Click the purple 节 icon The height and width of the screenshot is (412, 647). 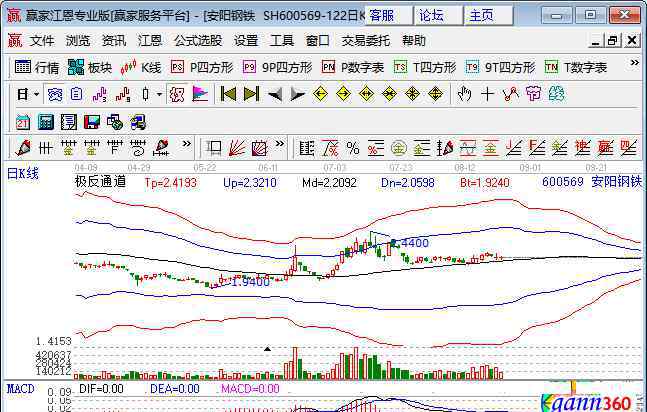534,95
